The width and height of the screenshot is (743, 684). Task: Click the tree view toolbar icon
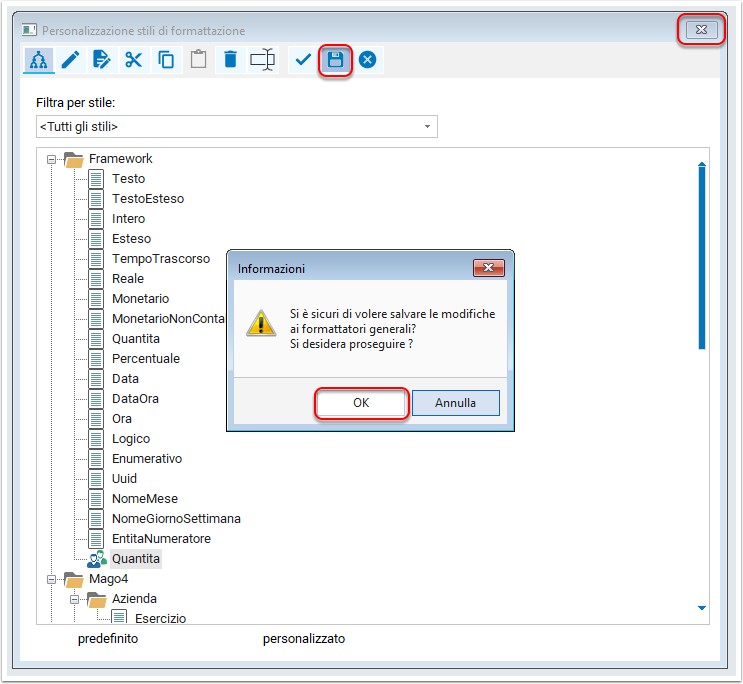39,60
